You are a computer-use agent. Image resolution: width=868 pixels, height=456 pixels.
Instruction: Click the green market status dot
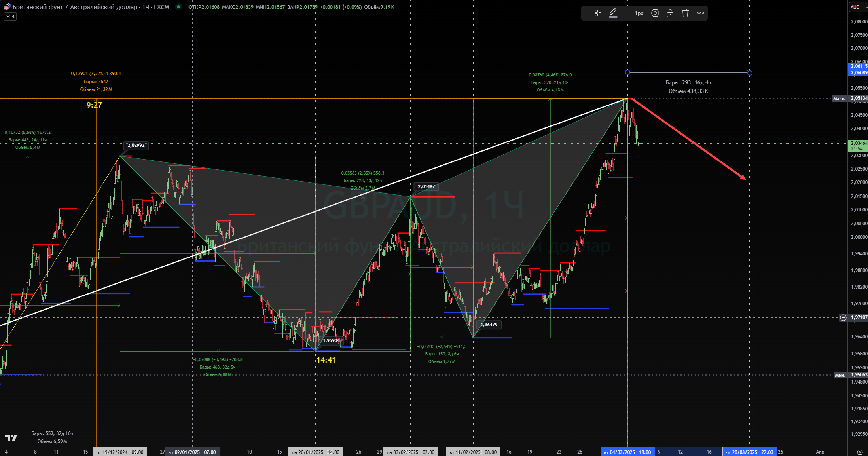[178, 7]
